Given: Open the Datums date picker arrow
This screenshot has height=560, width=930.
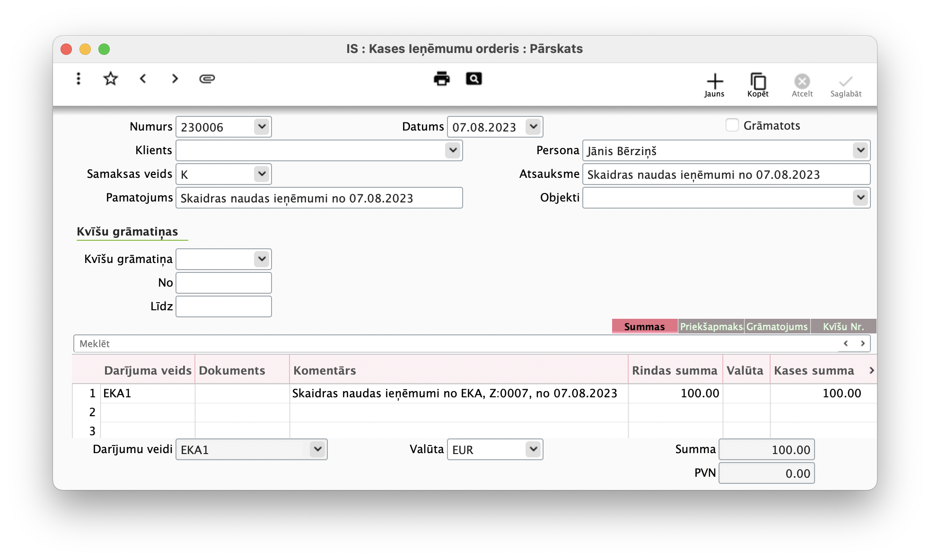Looking at the screenshot, I should (533, 127).
